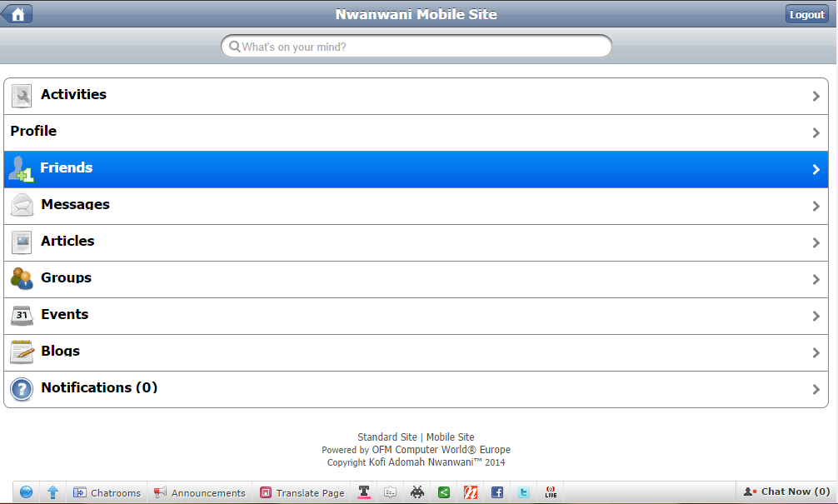838x504 pixels.
Task: Expand the Events row chevron
Action: click(816, 317)
